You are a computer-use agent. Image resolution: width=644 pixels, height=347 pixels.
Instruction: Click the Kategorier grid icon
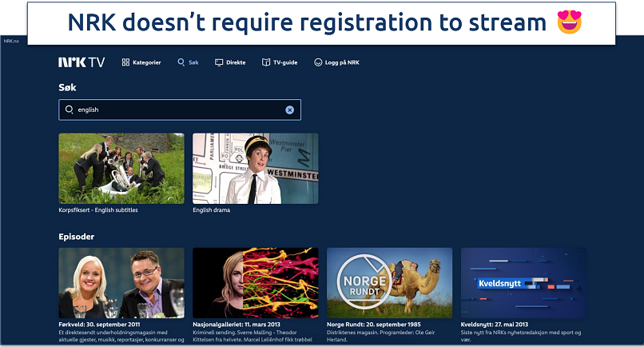125,62
